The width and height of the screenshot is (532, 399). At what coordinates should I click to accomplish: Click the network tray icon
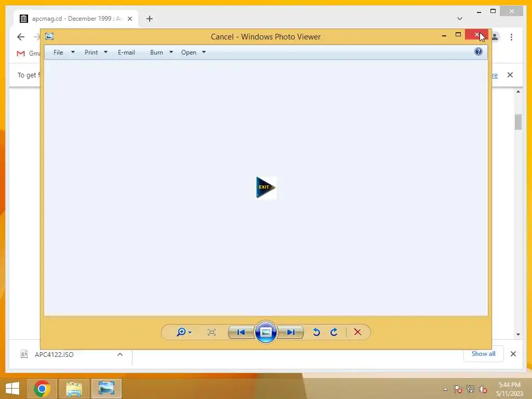pos(471,389)
